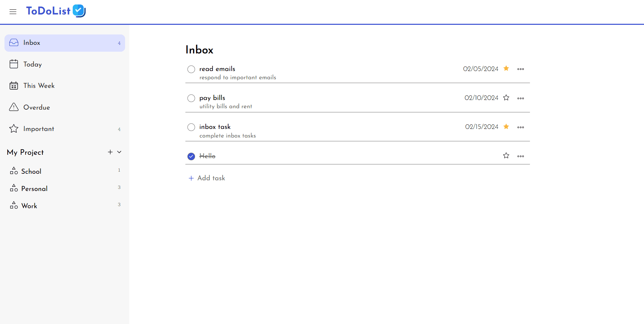The height and width of the screenshot is (324, 644).
Task: Select the Important star icon in sidebar
Action: pyautogui.click(x=13, y=129)
